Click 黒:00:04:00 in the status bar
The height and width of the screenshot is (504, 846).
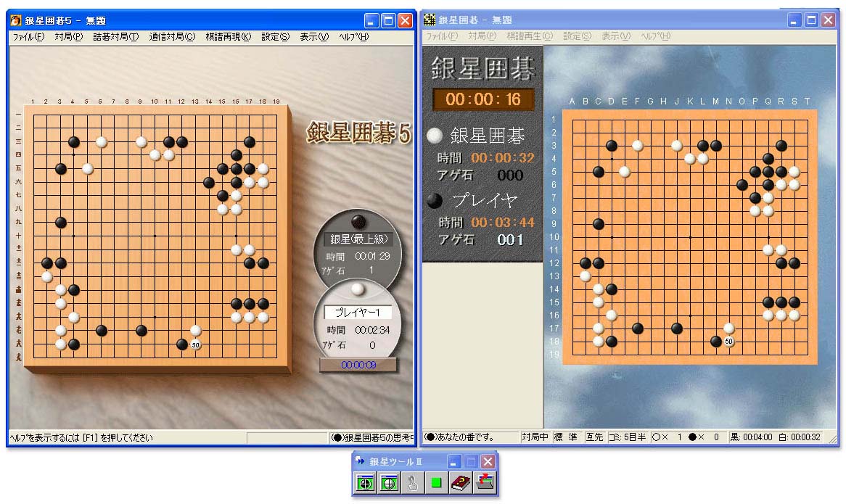tap(752, 437)
